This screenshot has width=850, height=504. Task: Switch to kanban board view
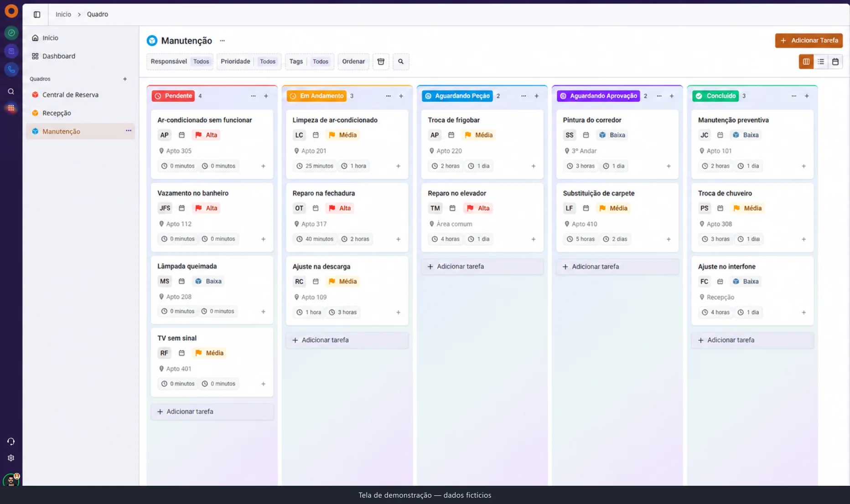tap(806, 62)
